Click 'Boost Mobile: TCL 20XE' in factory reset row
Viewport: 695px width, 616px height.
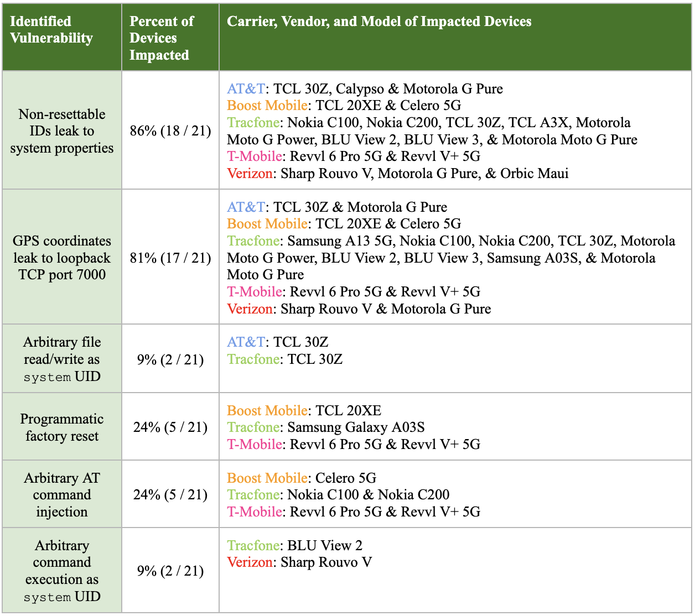[304, 410]
